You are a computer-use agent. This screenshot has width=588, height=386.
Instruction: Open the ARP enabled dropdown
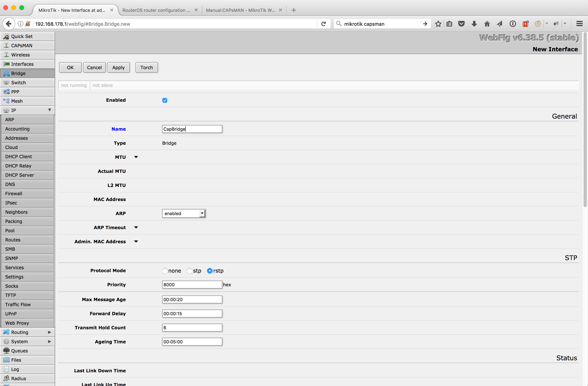(x=183, y=213)
